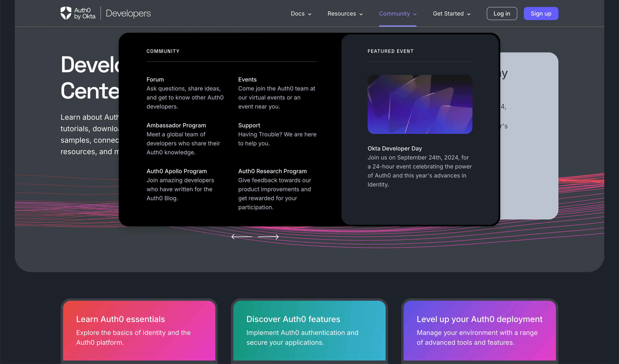Click 'Join us on September 24th, 2024' text
This screenshot has width=619, height=364.
pos(420,171)
